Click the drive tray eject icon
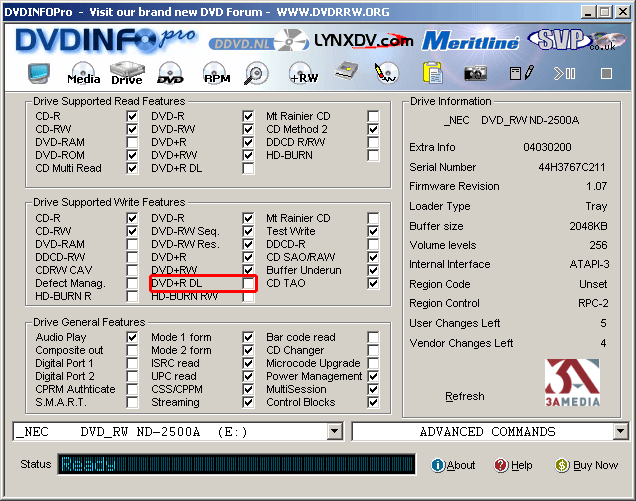636x501 pixels. pos(346,72)
